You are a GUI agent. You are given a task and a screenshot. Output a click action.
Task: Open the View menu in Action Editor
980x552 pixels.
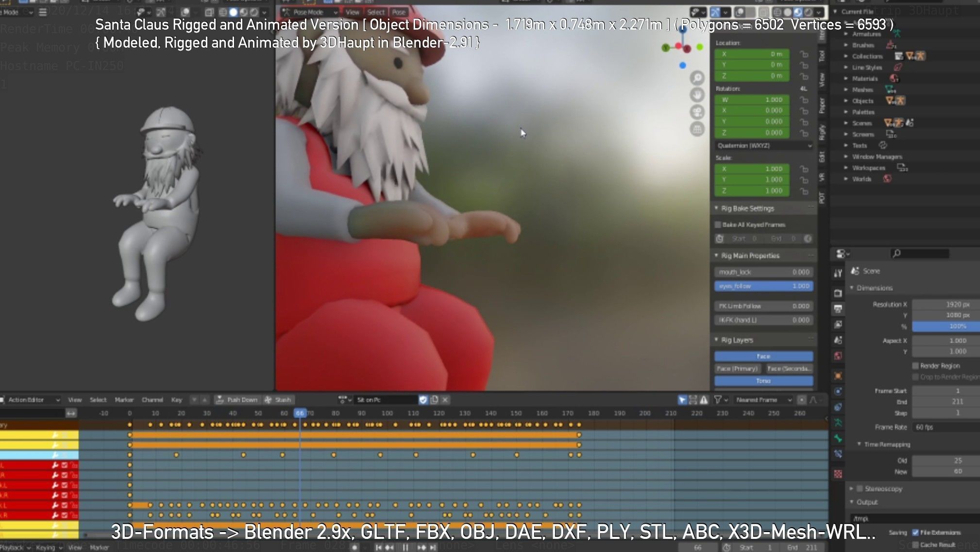tap(75, 400)
